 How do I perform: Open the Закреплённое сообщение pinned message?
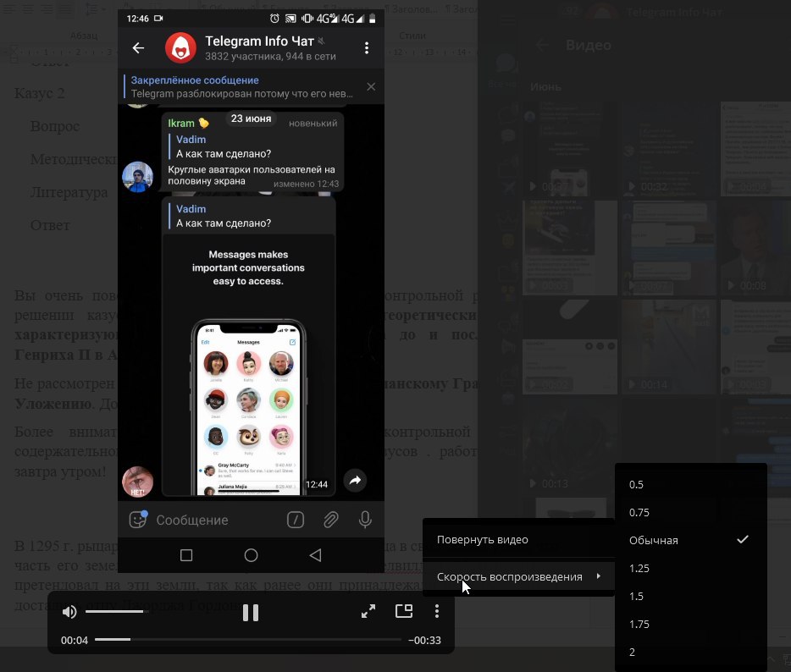tap(241, 86)
